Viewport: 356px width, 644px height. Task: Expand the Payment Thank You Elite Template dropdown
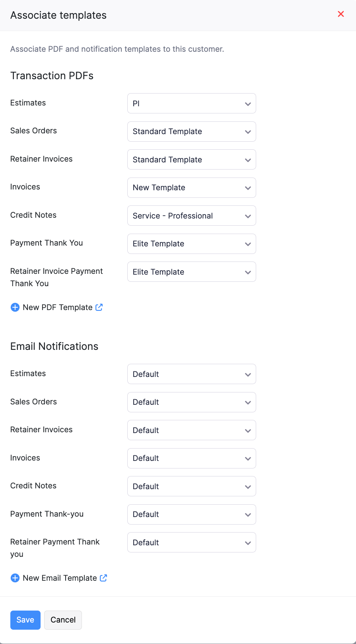[191, 244]
